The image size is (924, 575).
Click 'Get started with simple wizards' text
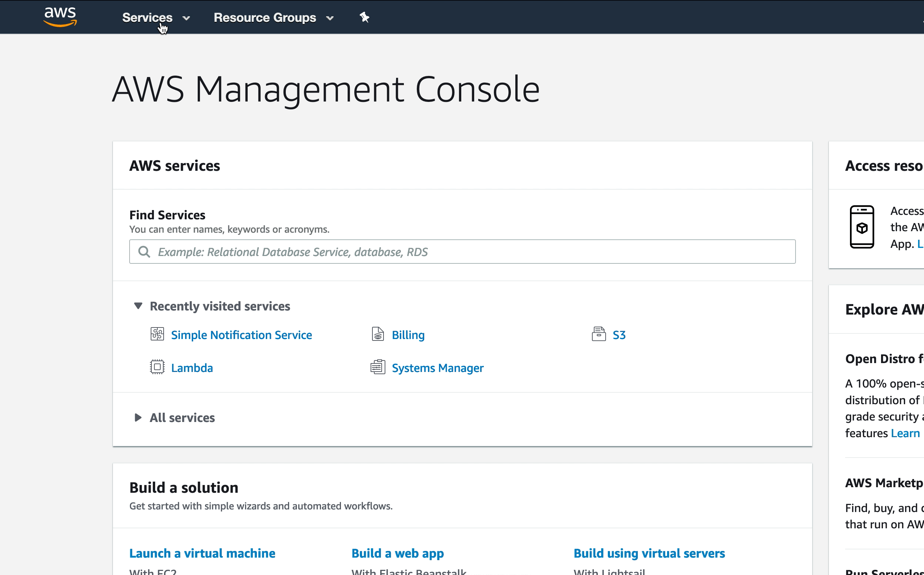pos(261,506)
